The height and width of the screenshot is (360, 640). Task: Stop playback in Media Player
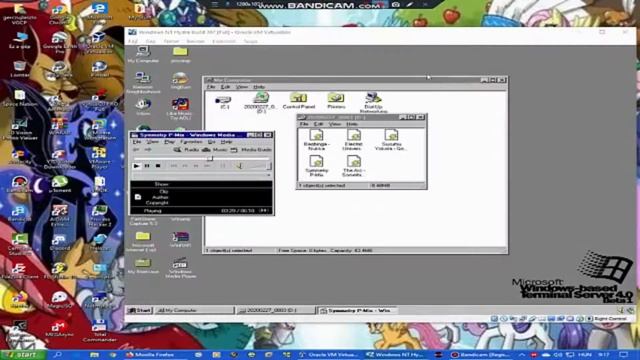pyautogui.click(x=158, y=166)
